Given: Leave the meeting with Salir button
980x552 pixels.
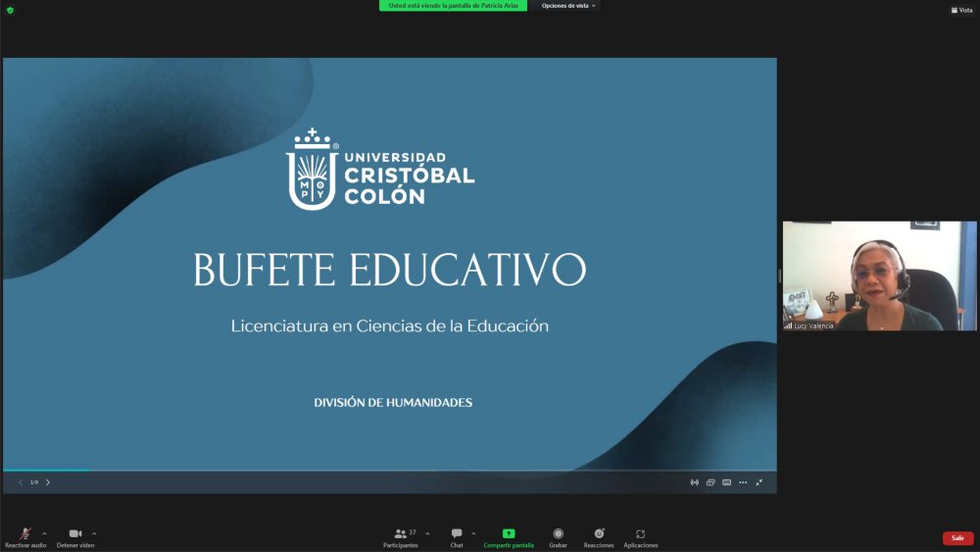Looking at the screenshot, I should click(957, 538).
